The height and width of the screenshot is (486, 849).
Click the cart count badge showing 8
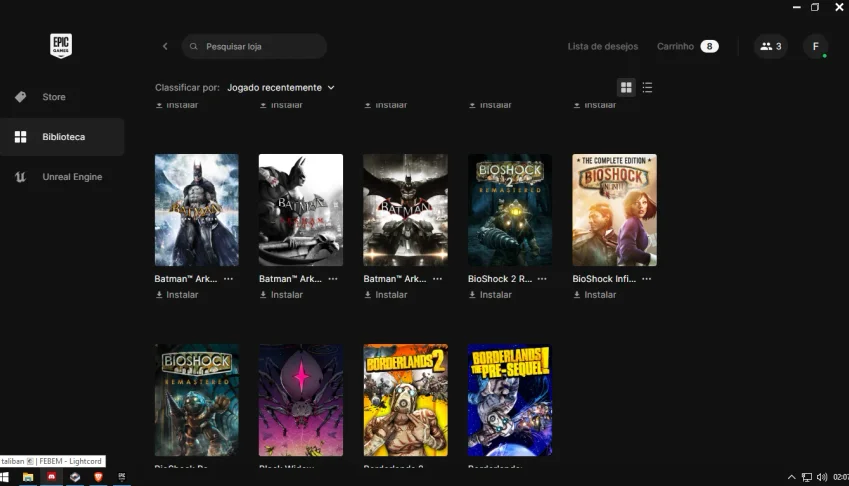click(709, 47)
